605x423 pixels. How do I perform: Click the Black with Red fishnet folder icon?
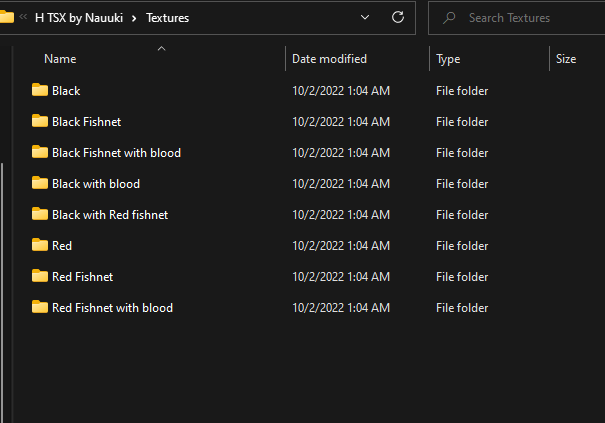(40, 214)
